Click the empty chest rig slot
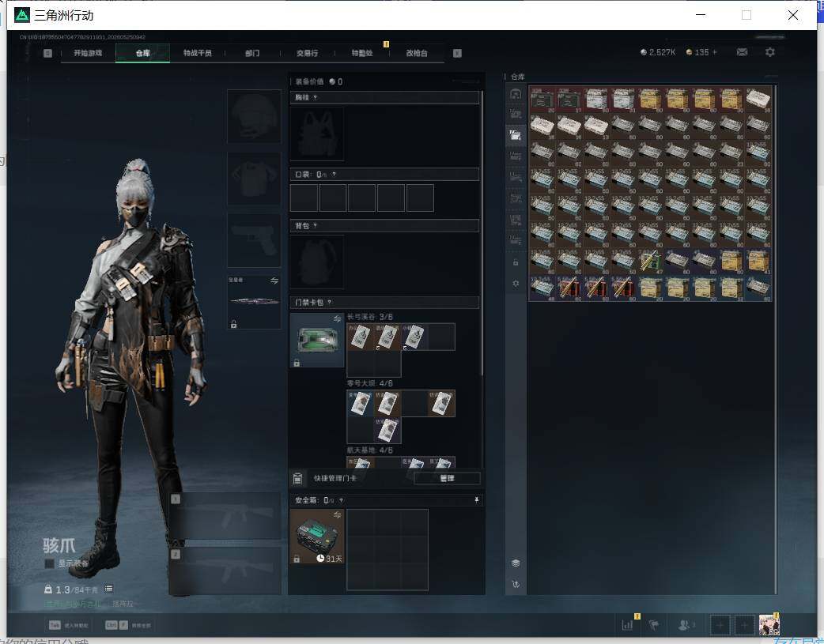 [x=317, y=134]
